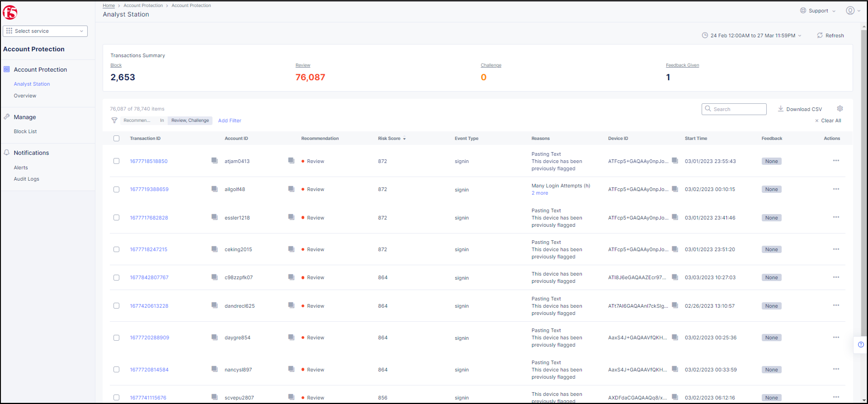Open the help question mark icon
868x404 pixels.
tap(861, 344)
